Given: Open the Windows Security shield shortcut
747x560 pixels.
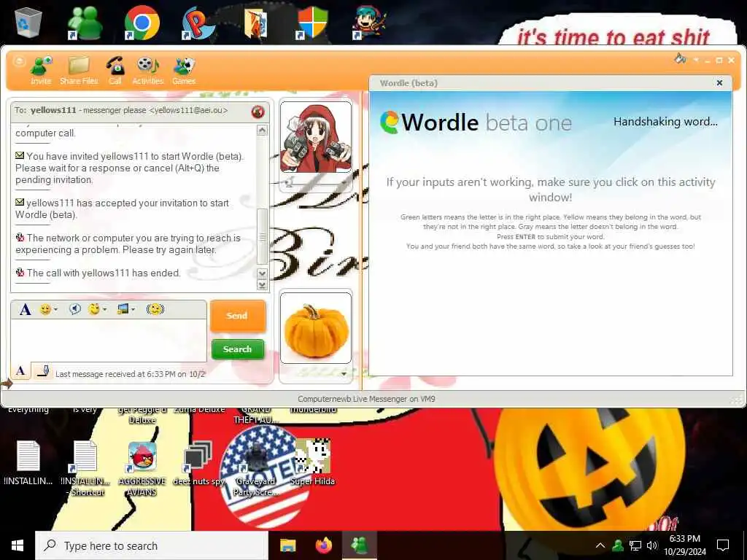Looking at the screenshot, I should (312, 23).
